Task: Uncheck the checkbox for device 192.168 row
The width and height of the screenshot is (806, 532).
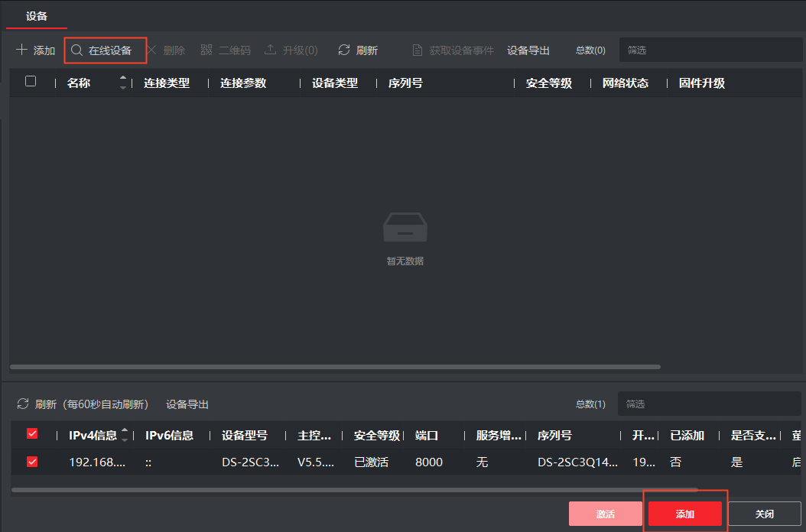Action: tap(31, 462)
